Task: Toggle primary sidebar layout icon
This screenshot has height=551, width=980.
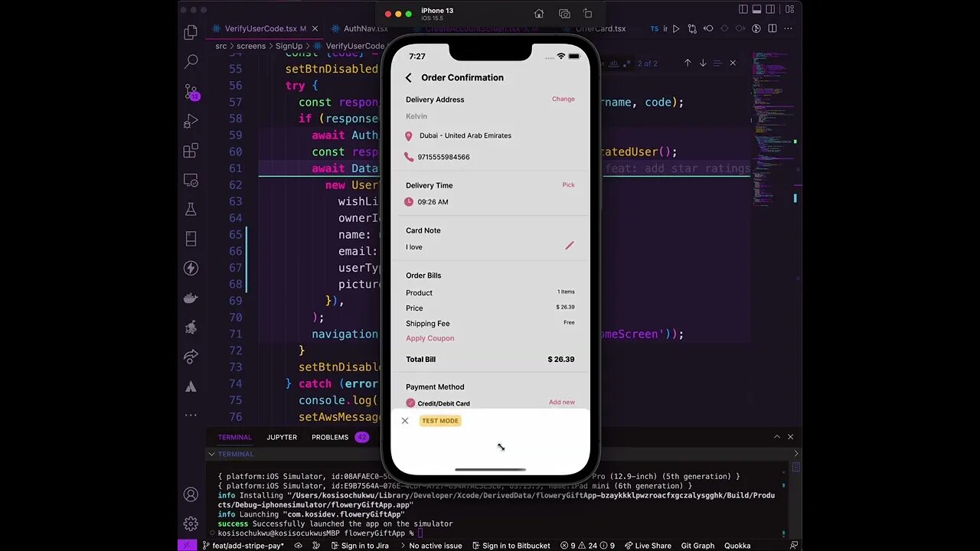Action: coord(743,9)
